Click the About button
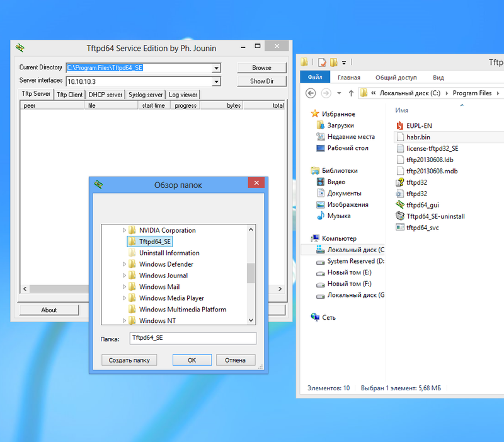The width and height of the screenshot is (504, 442). click(49, 310)
